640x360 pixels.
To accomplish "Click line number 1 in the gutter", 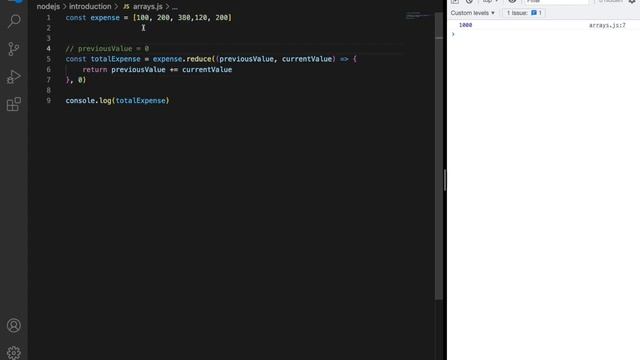I will point(49,18).
